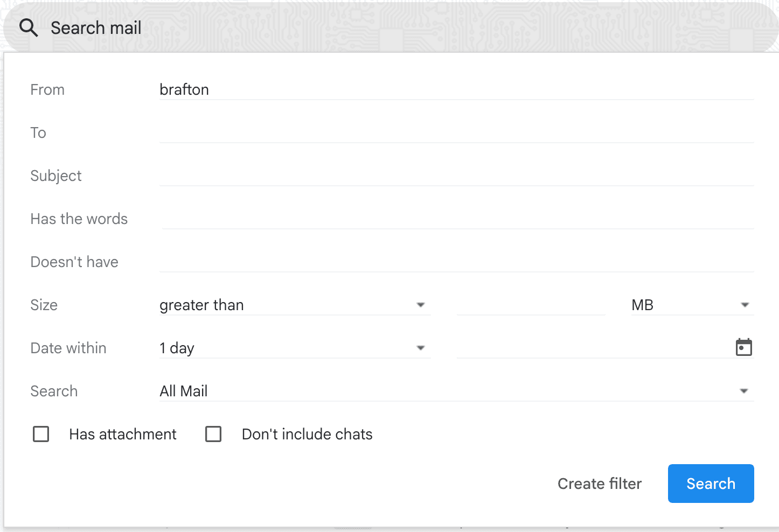This screenshot has width=779, height=532.
Task: Toggle Has attachment off after checking
Action: 41,434
